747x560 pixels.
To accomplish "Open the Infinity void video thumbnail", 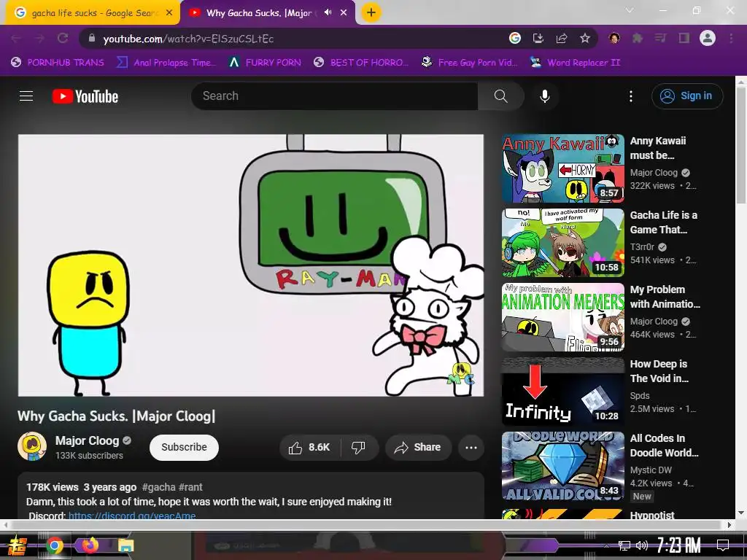I will [562, 392].
